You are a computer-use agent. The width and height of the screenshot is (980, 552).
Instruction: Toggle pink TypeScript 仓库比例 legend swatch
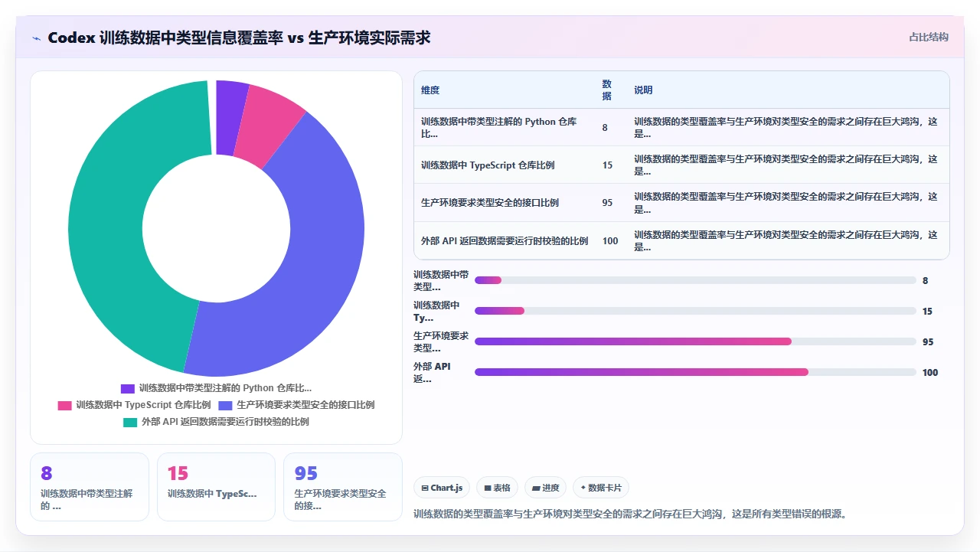point(64,405)
